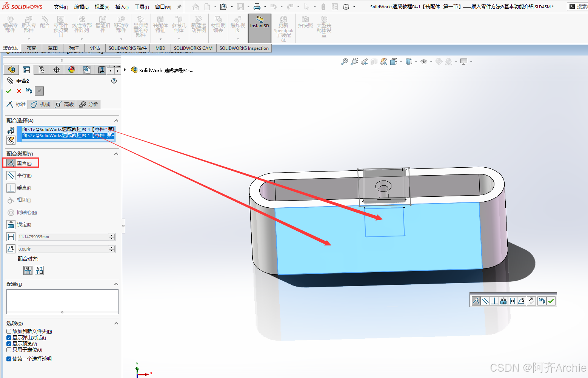The image size is (588, 378).
Task: Confirm mate with floating toolbar green check
Action: pos(551,301)
